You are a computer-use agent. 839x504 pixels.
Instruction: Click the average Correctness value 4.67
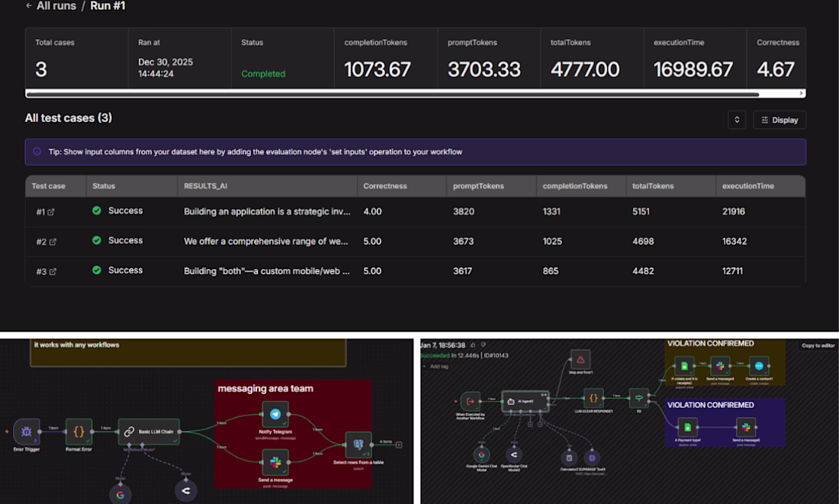776,69
